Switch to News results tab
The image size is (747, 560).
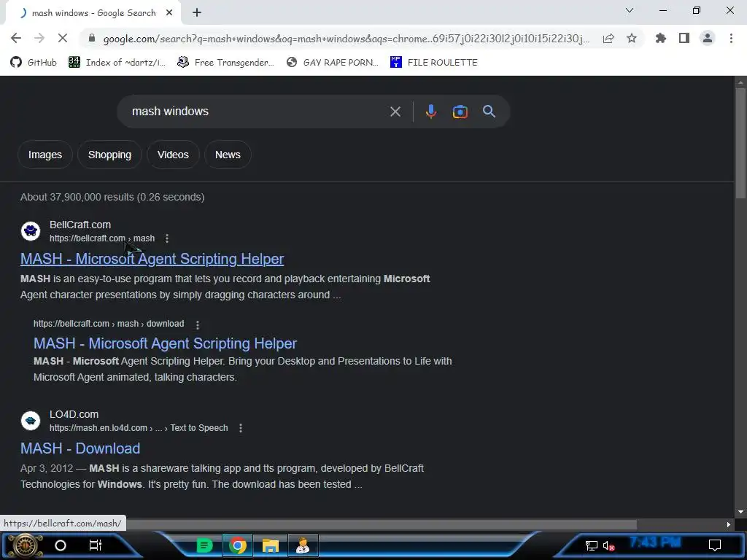(x=228, y=155)
